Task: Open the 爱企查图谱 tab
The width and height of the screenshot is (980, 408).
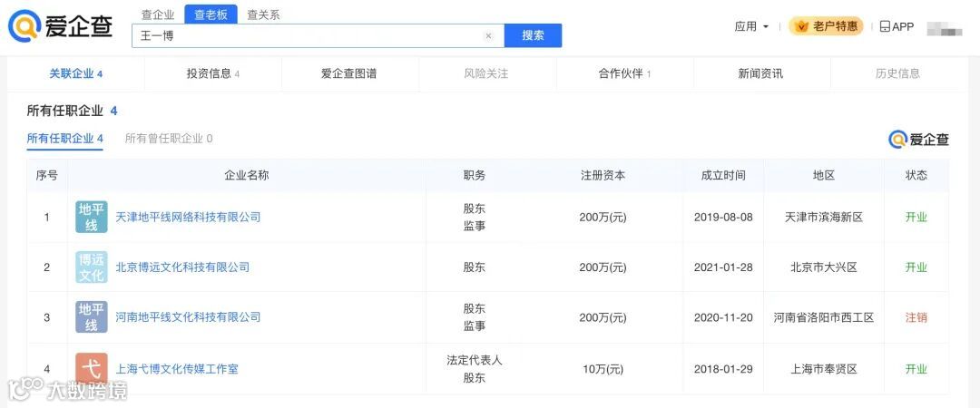Action: [348, 73]
